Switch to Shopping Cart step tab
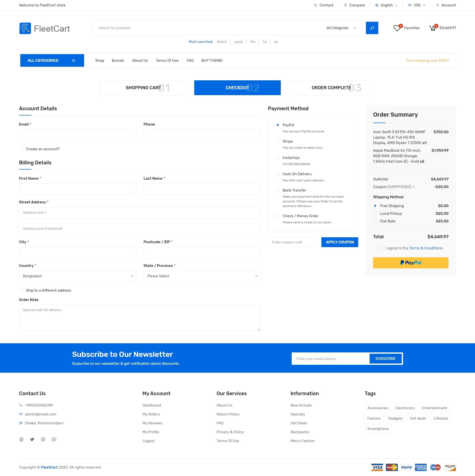 (x=143, y=88)
